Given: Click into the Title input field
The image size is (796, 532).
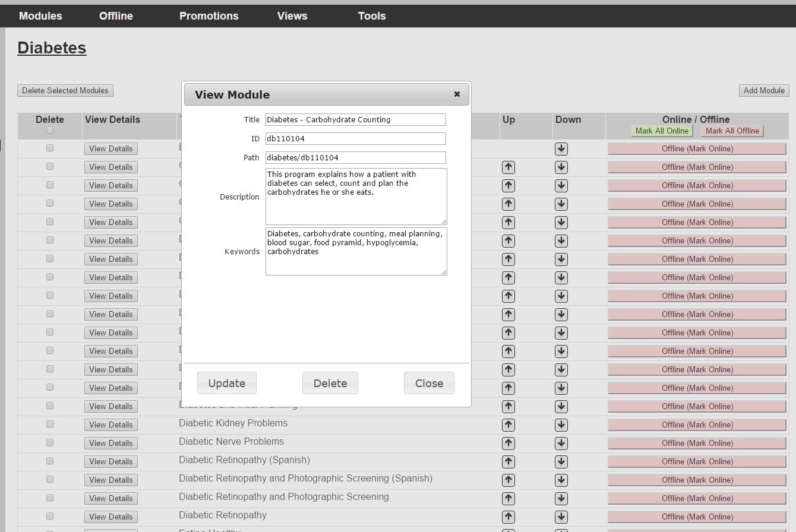Looking at the screenshot, I should tap(355, 120).
